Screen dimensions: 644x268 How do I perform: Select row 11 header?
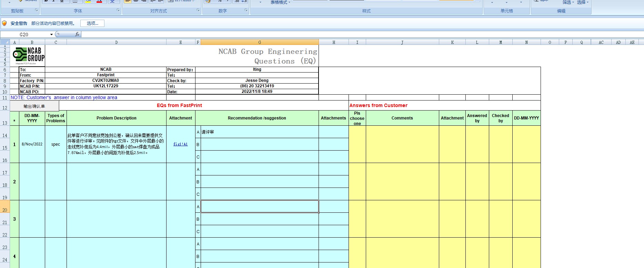[x=5, y=97]
